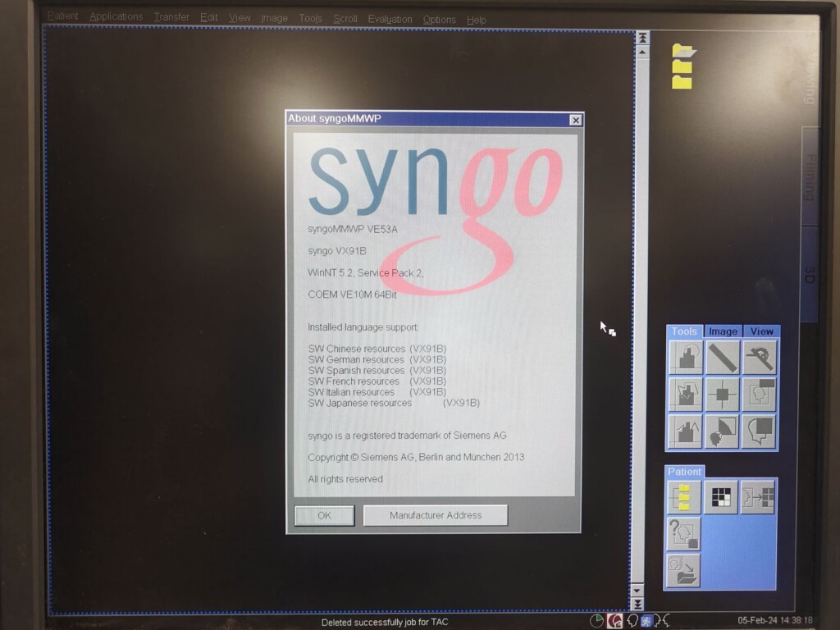The image size is (840, 630).
Task: Click the Manufacturer Address button
Action: (x=436, y=515)
